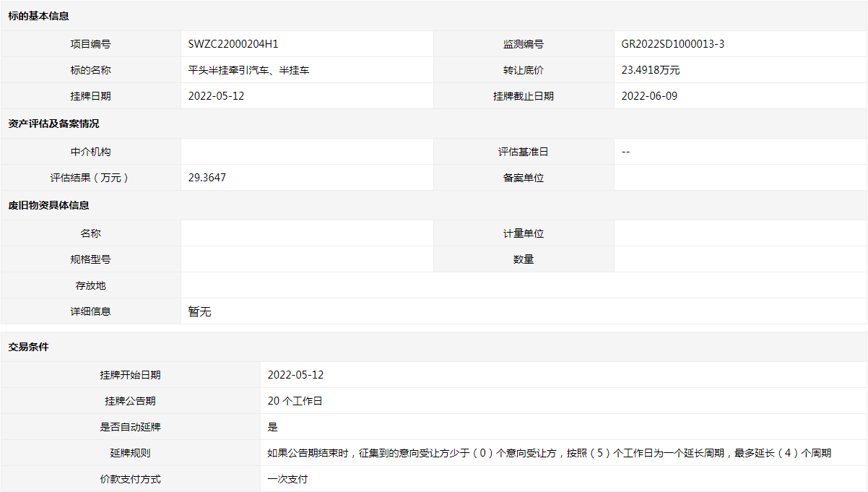Click the 计量单位 label cell
The image size is (868, 492).
(x=524, y=234)
